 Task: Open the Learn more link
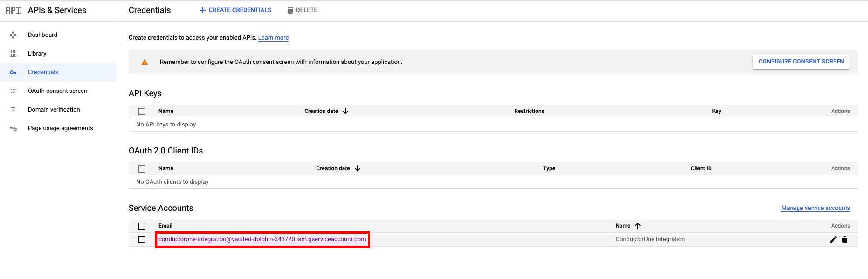(273, 38)
